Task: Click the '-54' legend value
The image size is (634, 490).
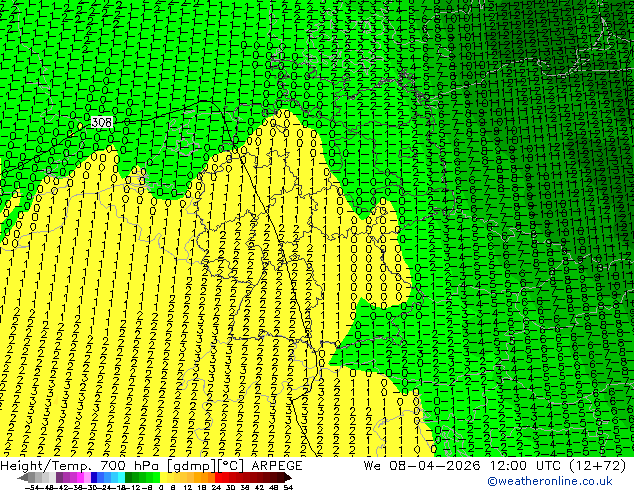Action: click(32, 487)
